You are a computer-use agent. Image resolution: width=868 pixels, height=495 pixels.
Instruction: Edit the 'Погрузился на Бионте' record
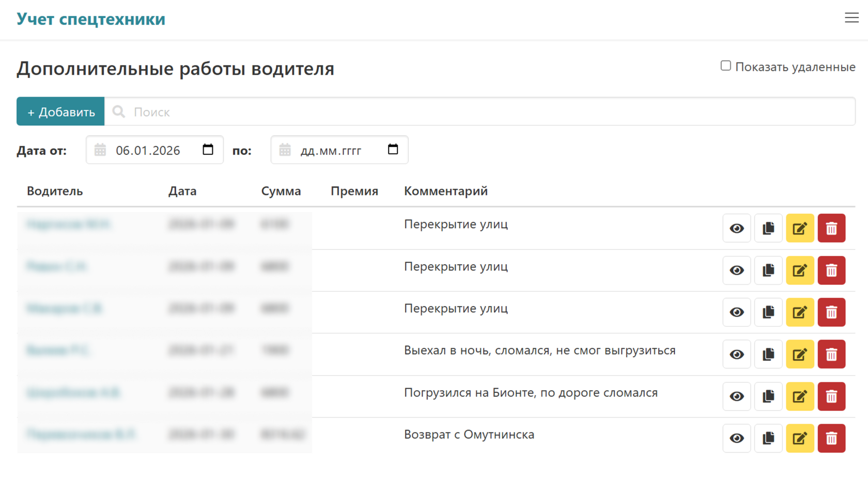800,396
